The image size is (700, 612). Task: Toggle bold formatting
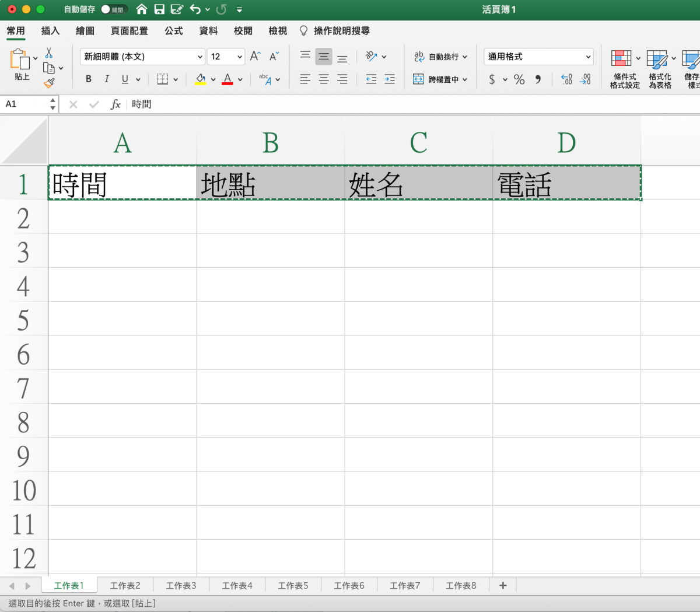[x=89, y=79]
